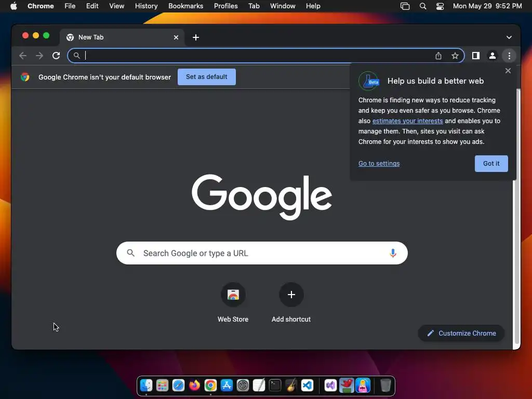Open the Bookmarks menu

coord(185,6)
